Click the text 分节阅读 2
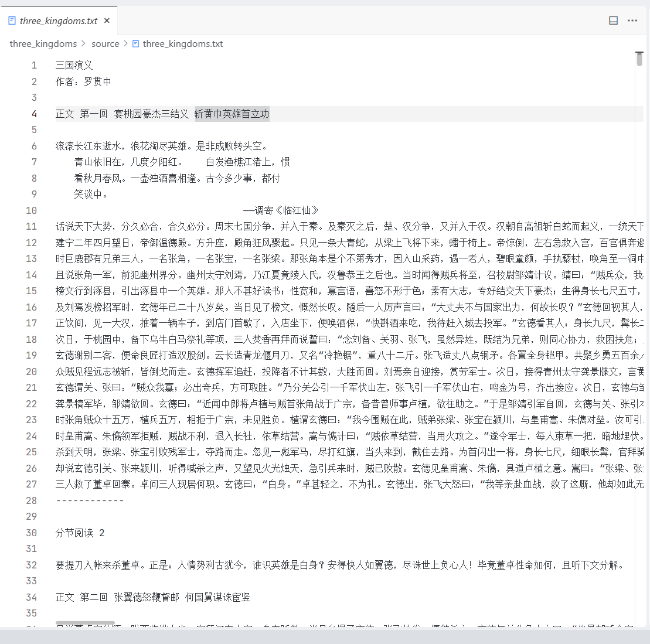 (x=80, y=533)
